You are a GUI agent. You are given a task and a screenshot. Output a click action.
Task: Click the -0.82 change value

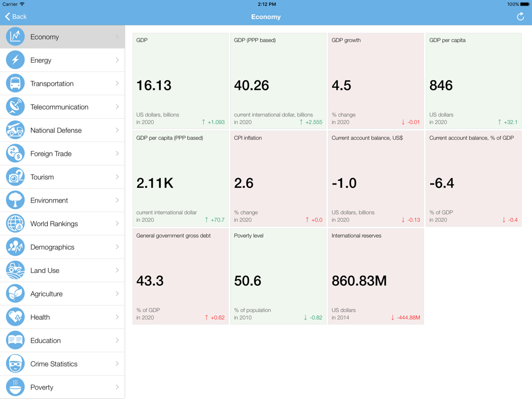[x=316, y=318]
